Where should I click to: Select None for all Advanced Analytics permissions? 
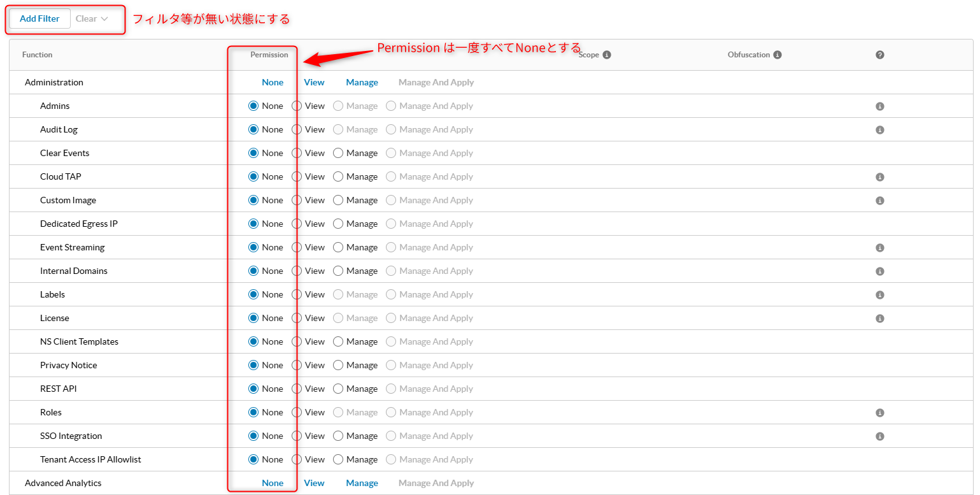[273, 483]
